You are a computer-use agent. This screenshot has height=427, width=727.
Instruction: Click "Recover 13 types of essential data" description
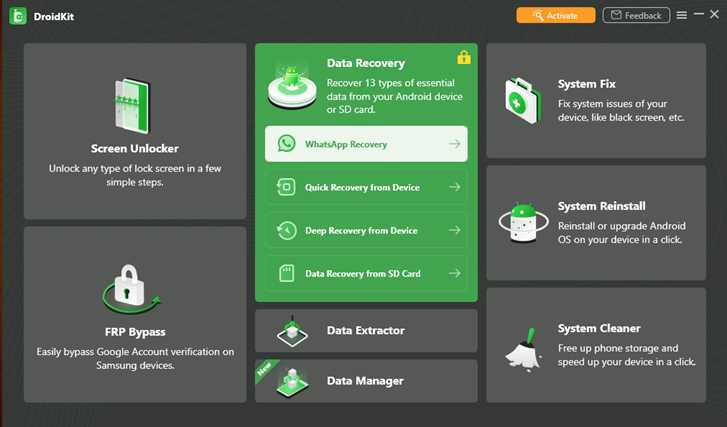click(x=395, y=96)
